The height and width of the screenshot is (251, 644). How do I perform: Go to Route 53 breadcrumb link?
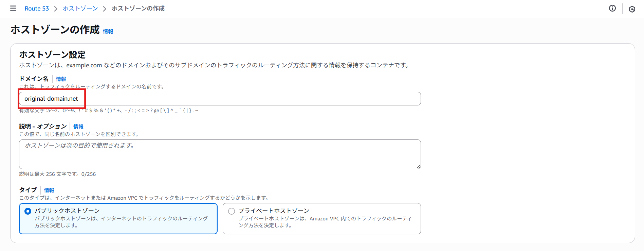tap(37, 9)
